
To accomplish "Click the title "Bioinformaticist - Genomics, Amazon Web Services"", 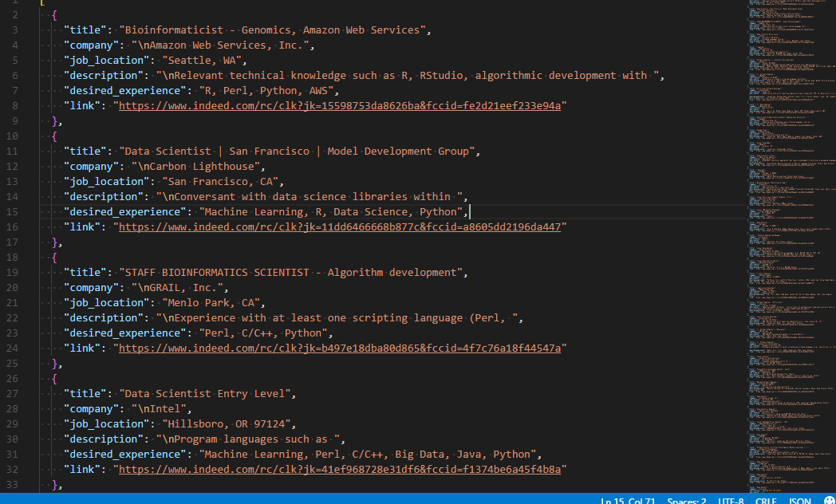I will pos(272,30).
